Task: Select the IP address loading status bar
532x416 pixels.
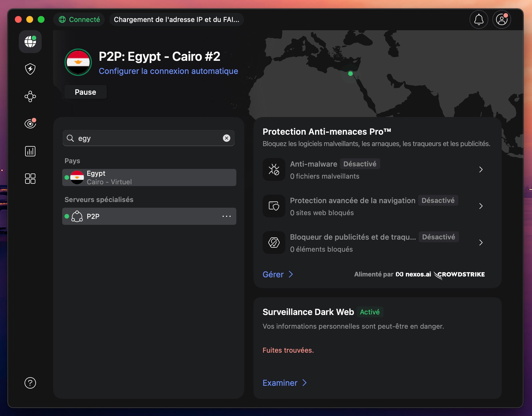Action: click(176, 19)
